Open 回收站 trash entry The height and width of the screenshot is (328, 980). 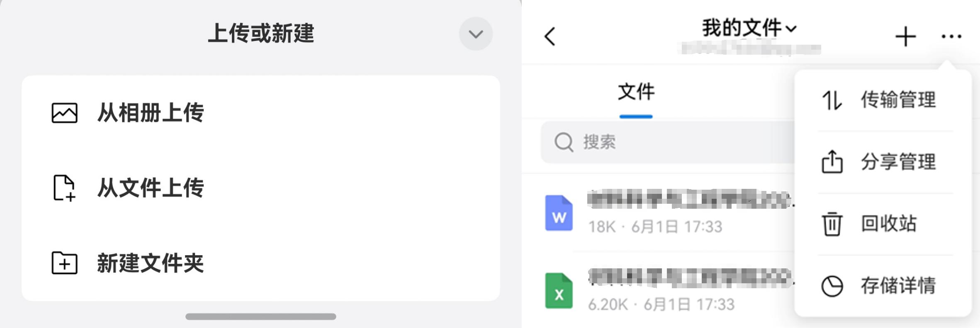(883, 224)
